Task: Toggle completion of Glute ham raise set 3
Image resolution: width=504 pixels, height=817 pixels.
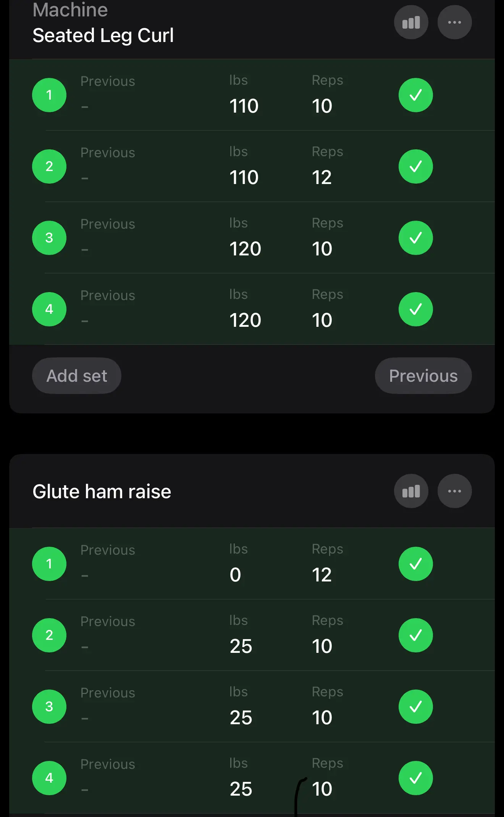Action: [415, 707]
